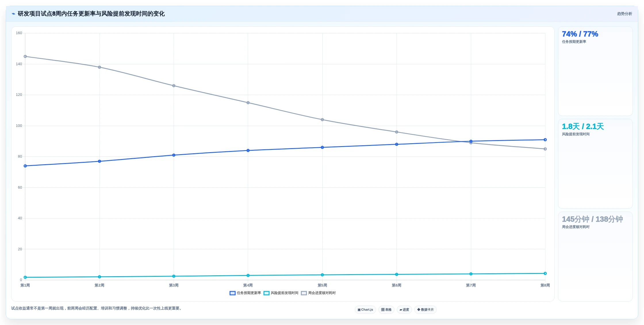
Task: Click the 60 y-axis tick label
Action: 20,187
